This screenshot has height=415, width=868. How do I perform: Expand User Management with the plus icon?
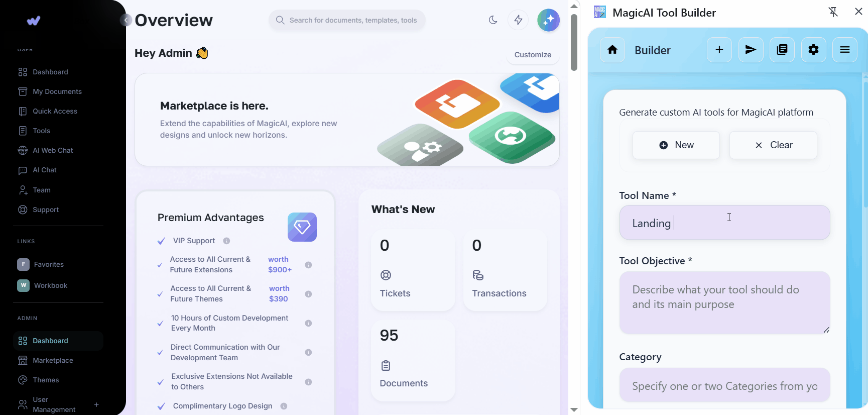(x=96, y=404)
